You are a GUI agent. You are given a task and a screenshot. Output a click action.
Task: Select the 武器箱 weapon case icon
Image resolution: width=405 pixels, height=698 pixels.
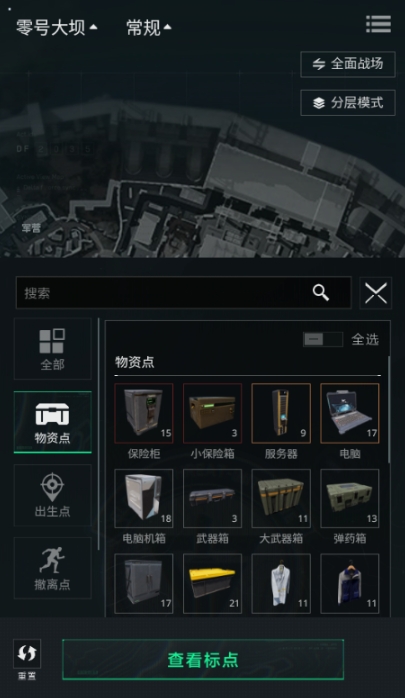[x=212, y=498]
